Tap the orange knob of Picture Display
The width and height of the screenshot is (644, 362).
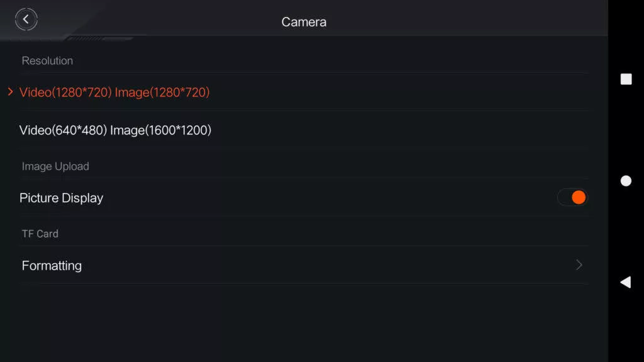579,197
